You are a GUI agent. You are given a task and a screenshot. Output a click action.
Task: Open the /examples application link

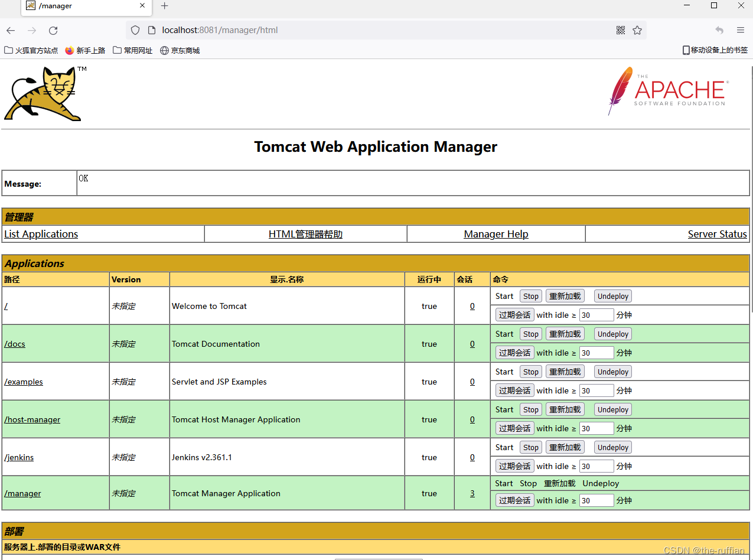pos(24,382)
